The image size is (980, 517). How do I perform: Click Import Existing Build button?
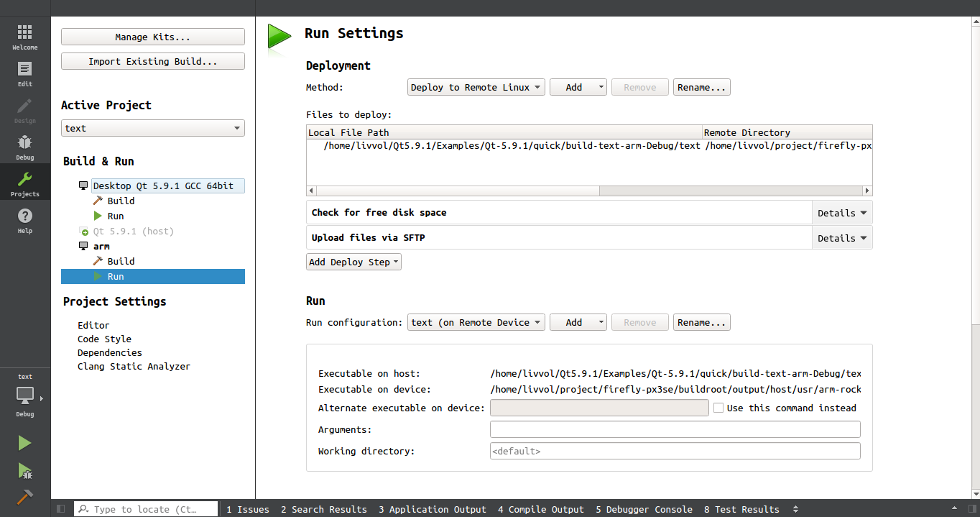(x=153, y=61)
